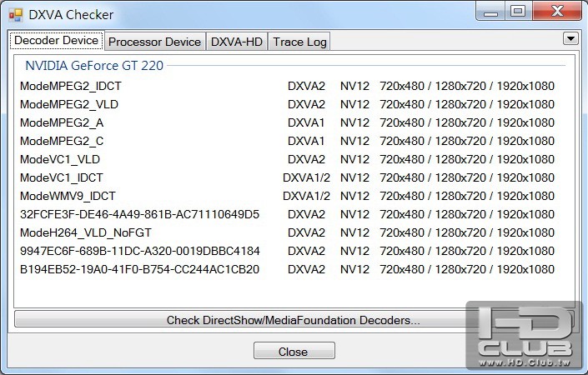
Task: Select the ModeMPEG2_VLD row
Action: point(287,104)
